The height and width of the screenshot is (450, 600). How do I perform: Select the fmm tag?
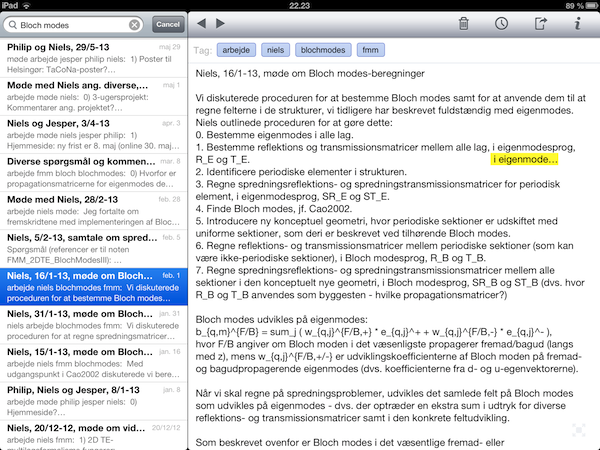coord(370,50)
